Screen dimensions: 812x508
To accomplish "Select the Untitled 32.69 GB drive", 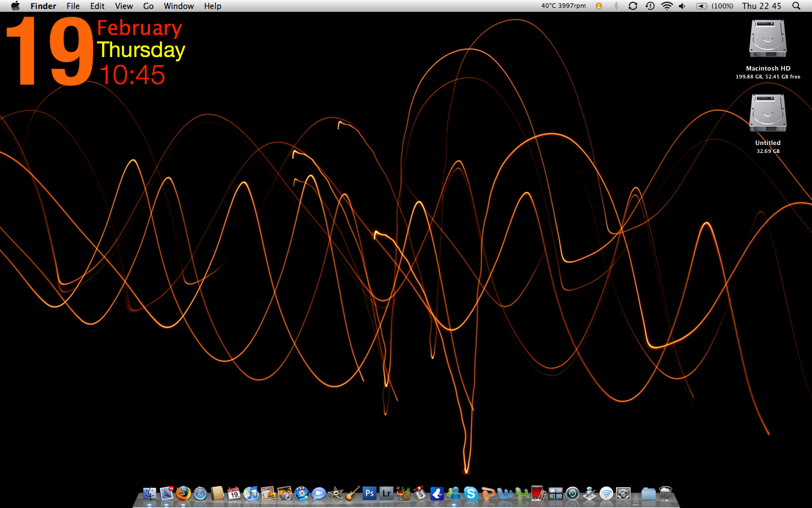I will coord(767,113).
